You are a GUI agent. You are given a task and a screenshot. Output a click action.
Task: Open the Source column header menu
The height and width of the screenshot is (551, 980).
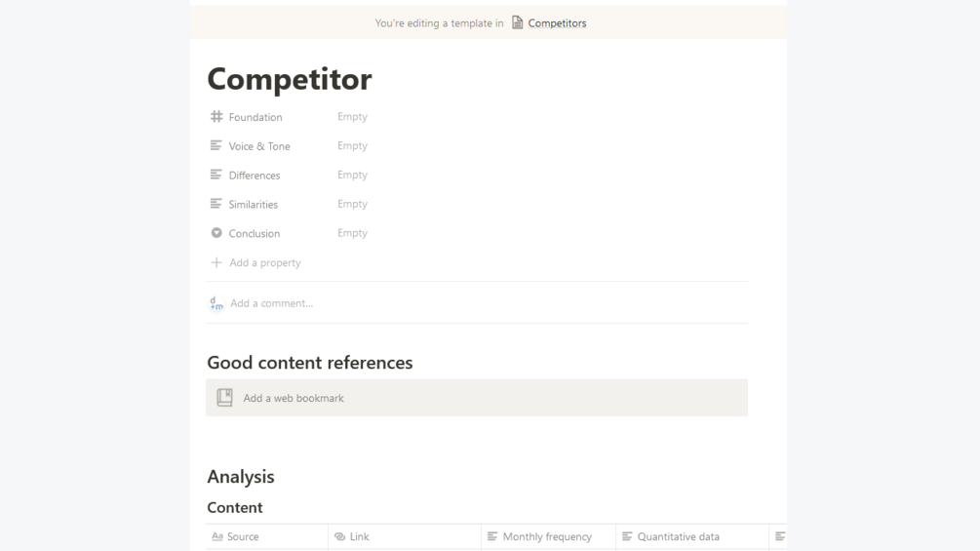pos(243,537)
